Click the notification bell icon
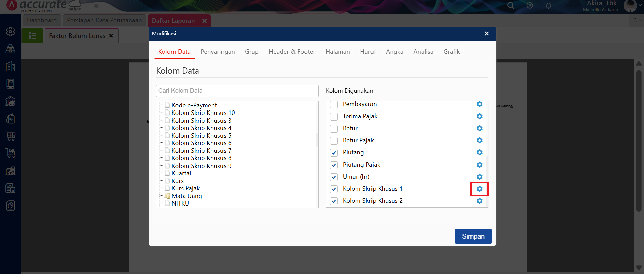The height and width of the screenshot is (274, 644). (548, 6)
